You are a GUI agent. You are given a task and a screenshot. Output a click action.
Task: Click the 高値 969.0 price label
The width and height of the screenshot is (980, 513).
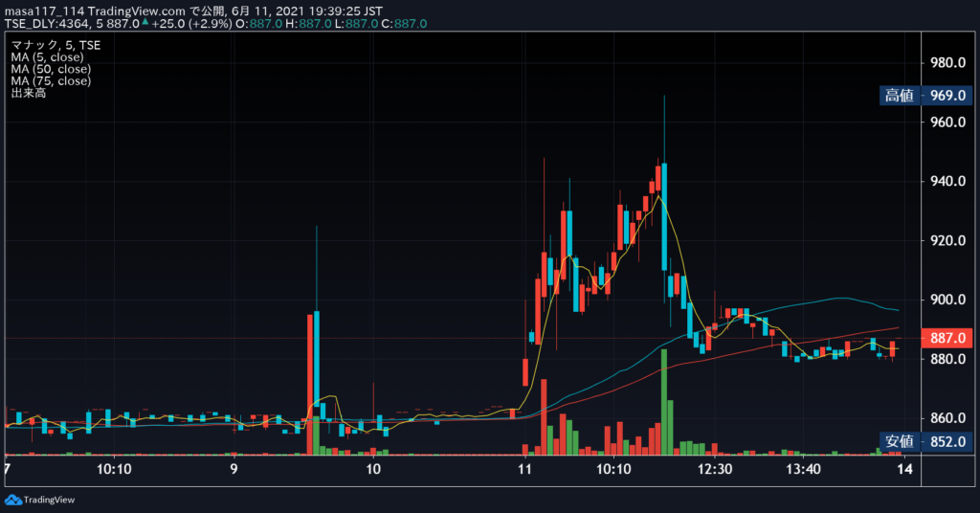(926, 96)
